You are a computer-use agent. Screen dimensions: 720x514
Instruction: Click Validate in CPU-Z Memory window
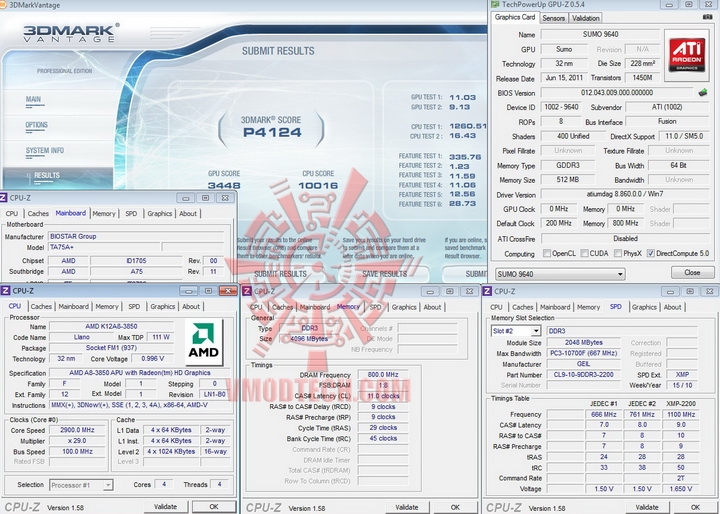point(407,507)
